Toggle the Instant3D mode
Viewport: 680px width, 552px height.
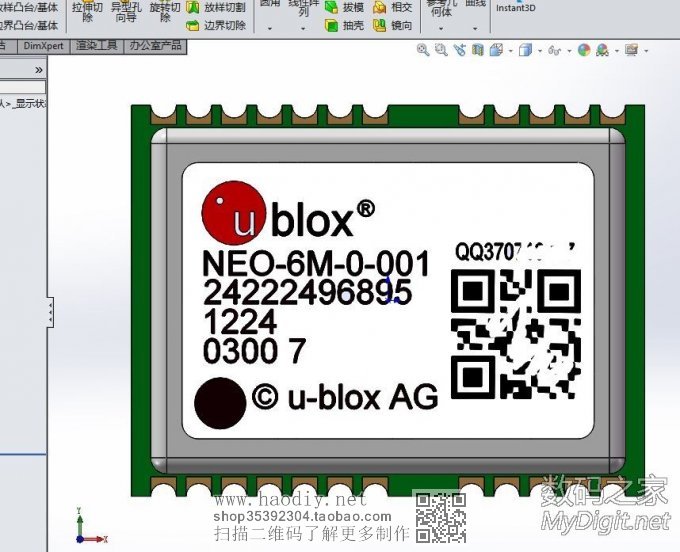click(x=516, y=7)
